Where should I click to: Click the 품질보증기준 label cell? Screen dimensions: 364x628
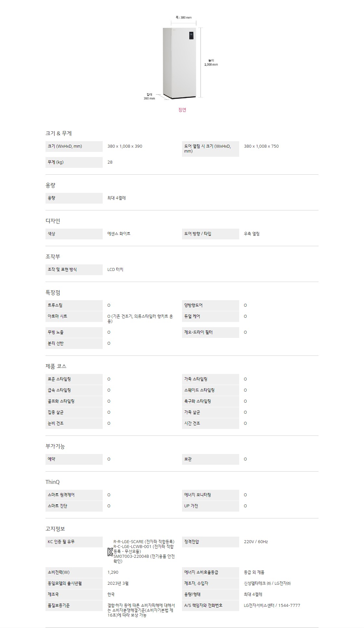tap(59, 606)
